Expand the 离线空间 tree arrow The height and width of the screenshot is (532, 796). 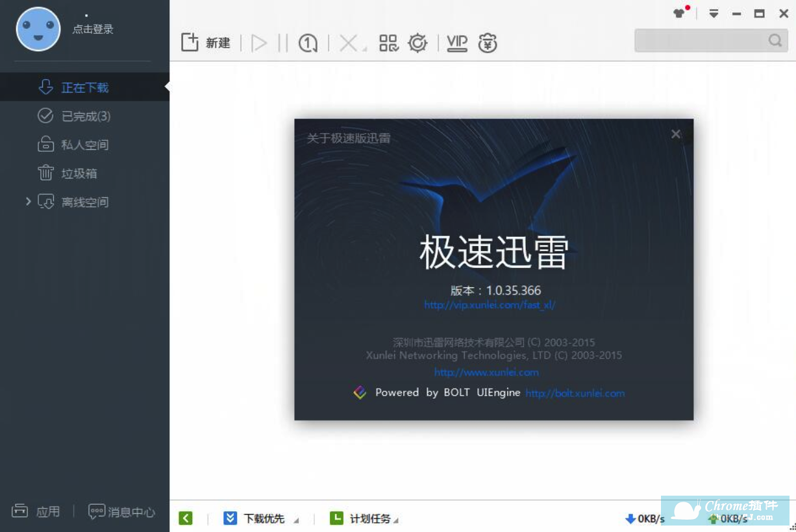(28, 201)
